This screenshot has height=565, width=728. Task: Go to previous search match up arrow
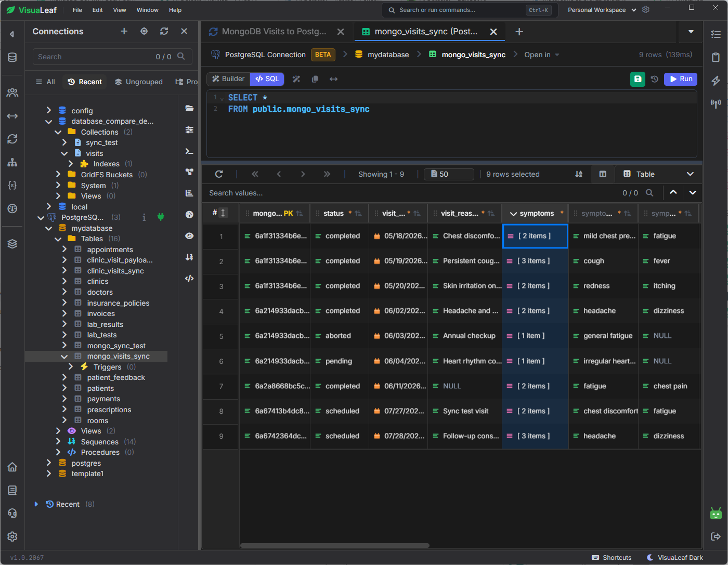(673, 192)
